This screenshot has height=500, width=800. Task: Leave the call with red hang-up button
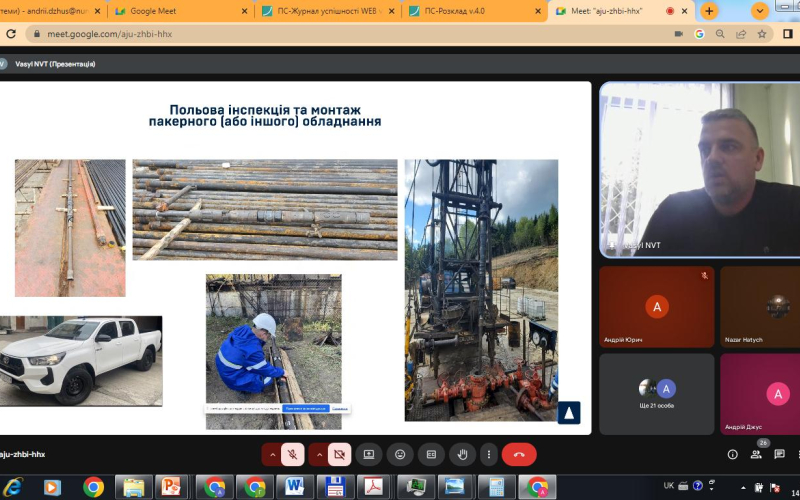pos(518,454)
